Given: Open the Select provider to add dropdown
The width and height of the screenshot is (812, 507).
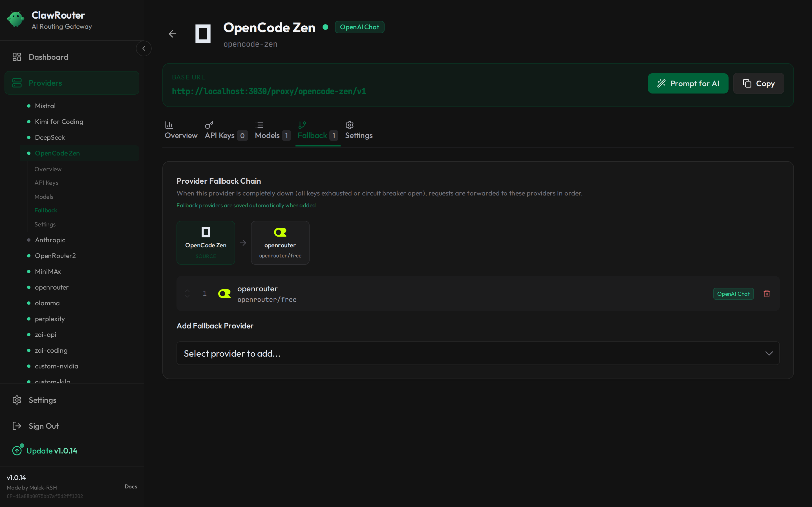Looking at the screenshot, I should 478,353.
